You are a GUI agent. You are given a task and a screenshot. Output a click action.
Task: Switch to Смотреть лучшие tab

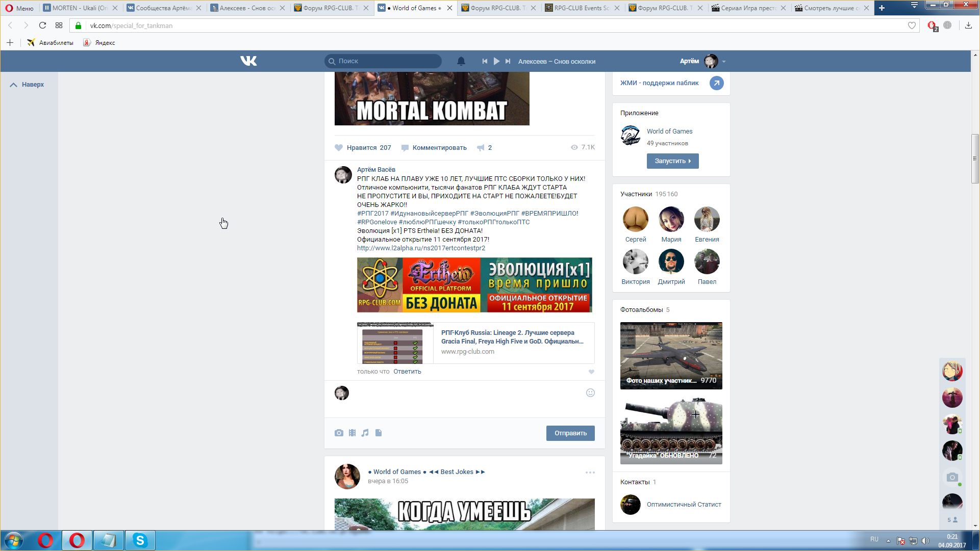pos(832,8)
